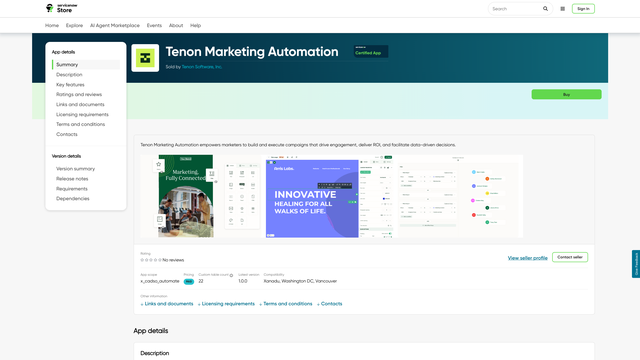Open the Explore menu item
The width and height of the screenshot is (640, 360).
[74, 25]
